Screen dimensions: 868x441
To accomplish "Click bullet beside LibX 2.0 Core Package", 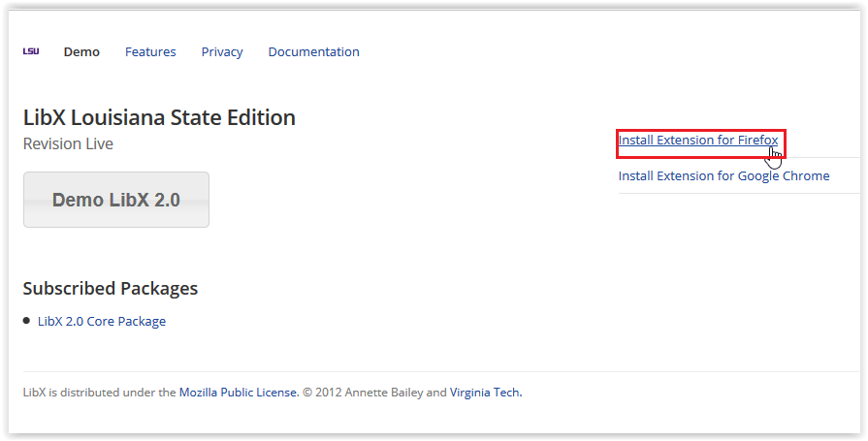I will pyautogui.click(x=27, y=321).
